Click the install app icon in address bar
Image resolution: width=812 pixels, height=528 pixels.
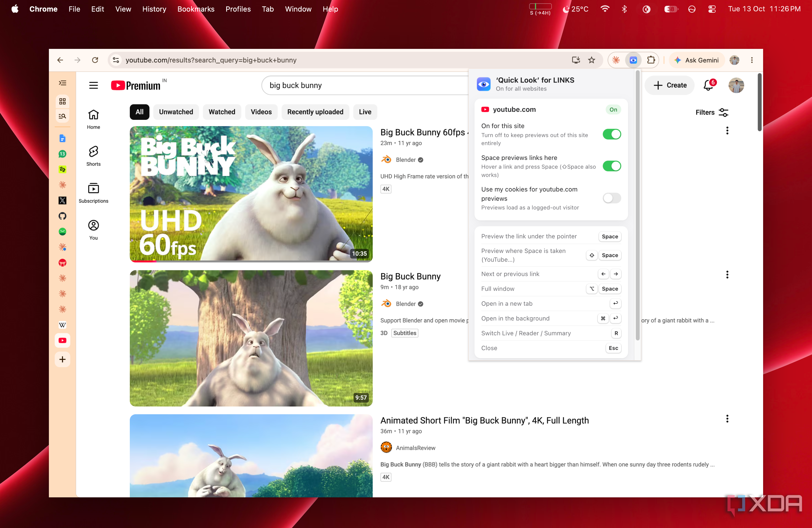coord(576,60)
